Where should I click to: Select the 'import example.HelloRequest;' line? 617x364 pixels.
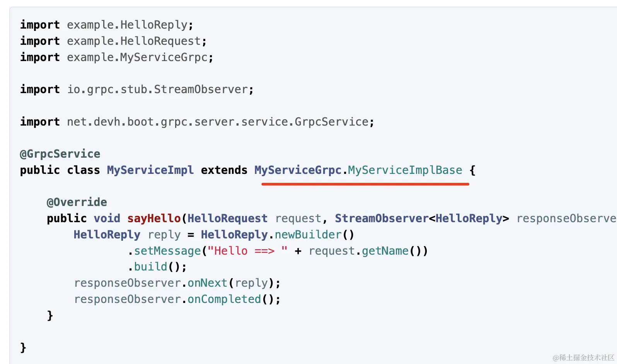(x=113, y=41)
